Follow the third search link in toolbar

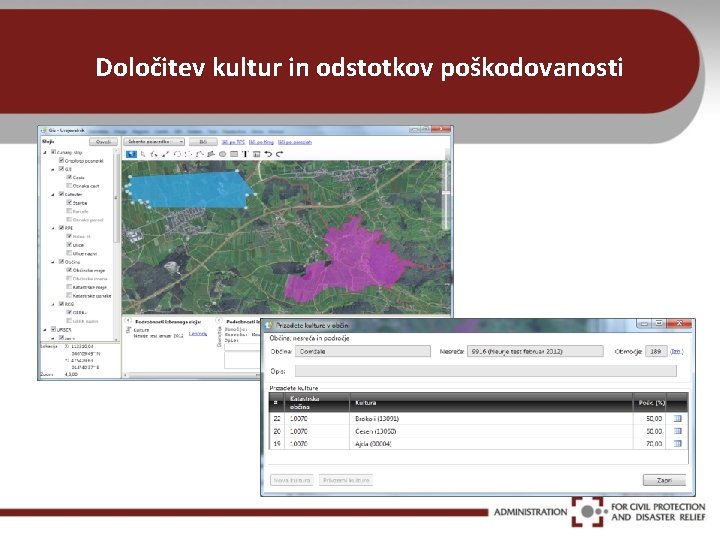click(295, 142)
